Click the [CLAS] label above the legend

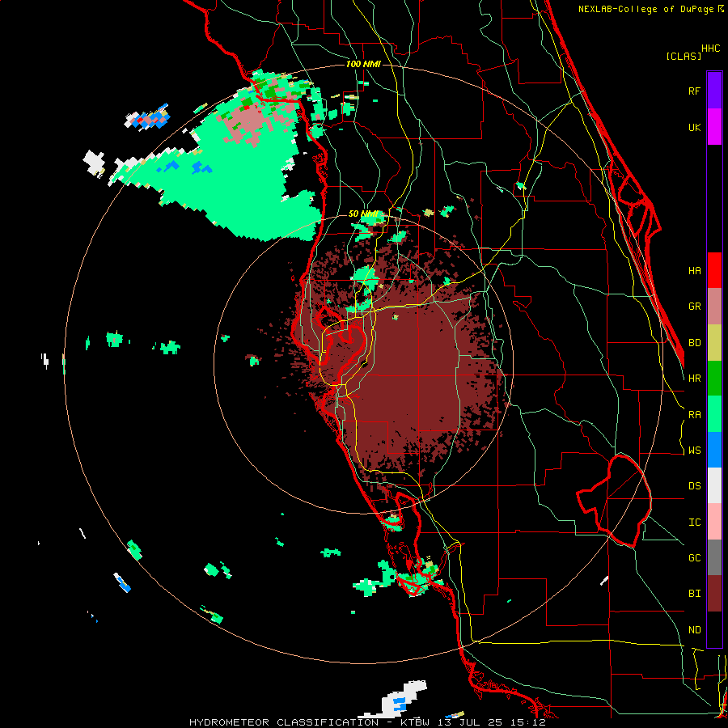pyautogui.click(x=684, y=56)
